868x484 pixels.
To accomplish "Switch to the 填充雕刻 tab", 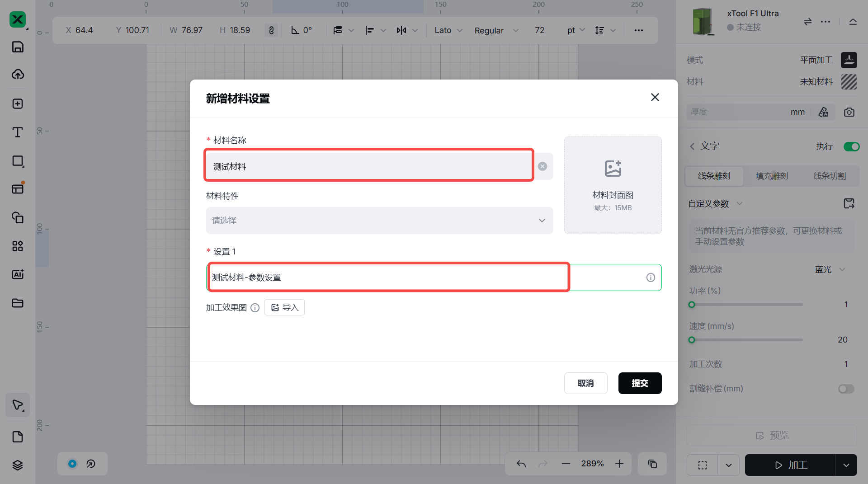I will coord(772,176).
